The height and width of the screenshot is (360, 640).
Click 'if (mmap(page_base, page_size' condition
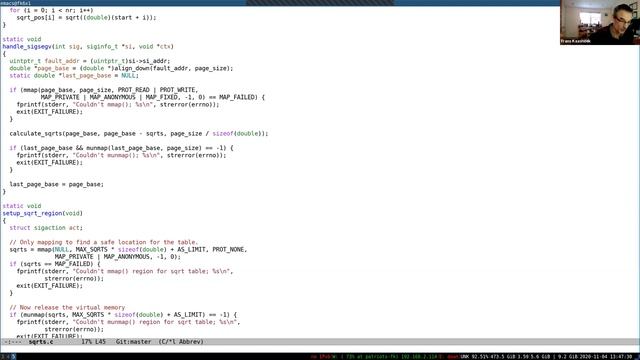104,90
